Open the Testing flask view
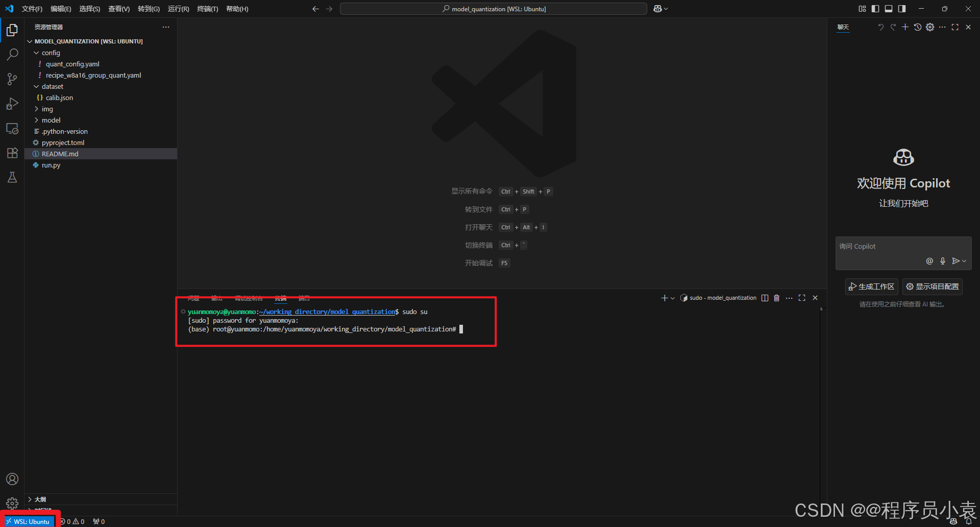Viewport: 980px width, 527px height. [x=12, y=177]
